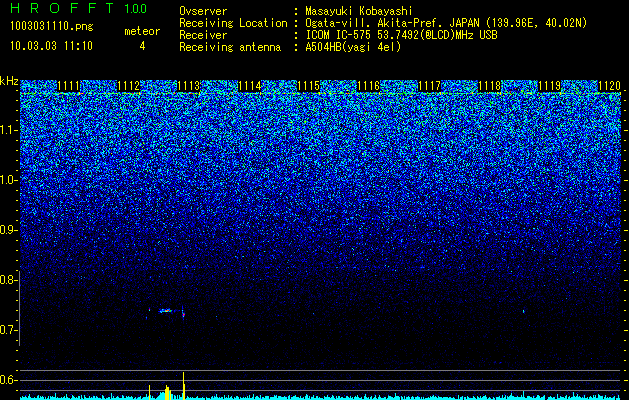Click the date stamp 10.03.03 11:10
Viewport: 629px width, 400px height.
click(x=52, y=46)
